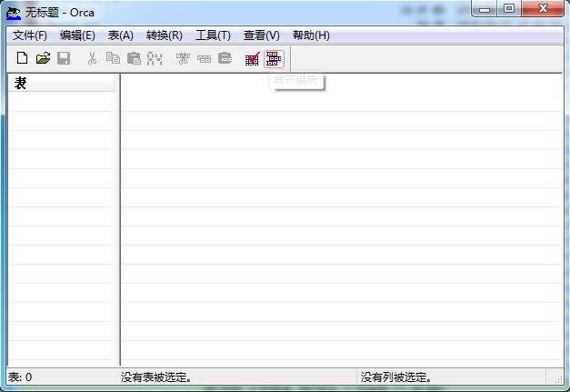Click the Cut Row toolbar icon
This screenshot has width=570, height=392.
(183, 58)
